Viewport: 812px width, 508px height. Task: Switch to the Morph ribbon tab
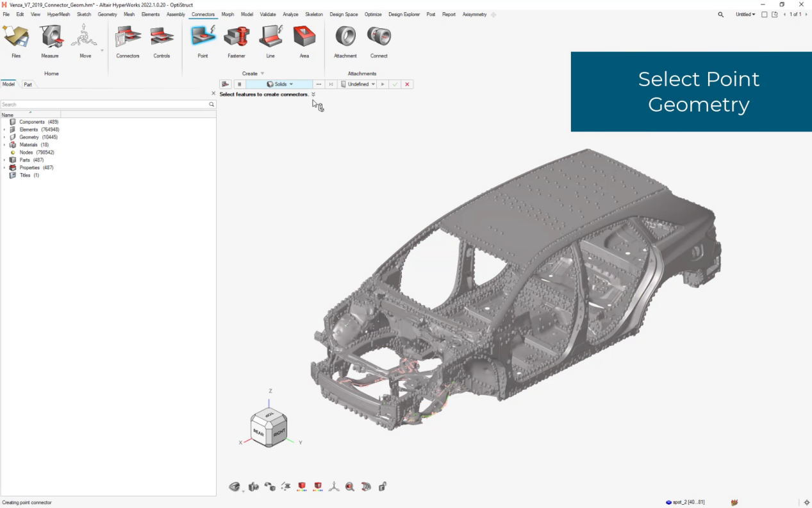(228, 14)
